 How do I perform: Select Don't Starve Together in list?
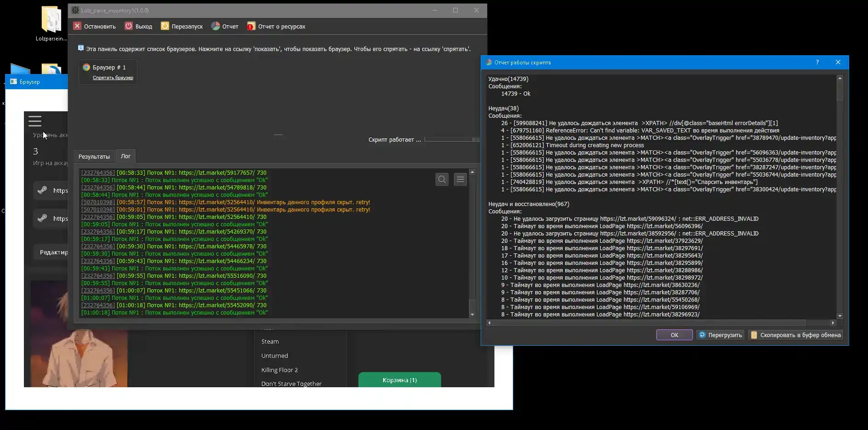click(x=291, y=384)
